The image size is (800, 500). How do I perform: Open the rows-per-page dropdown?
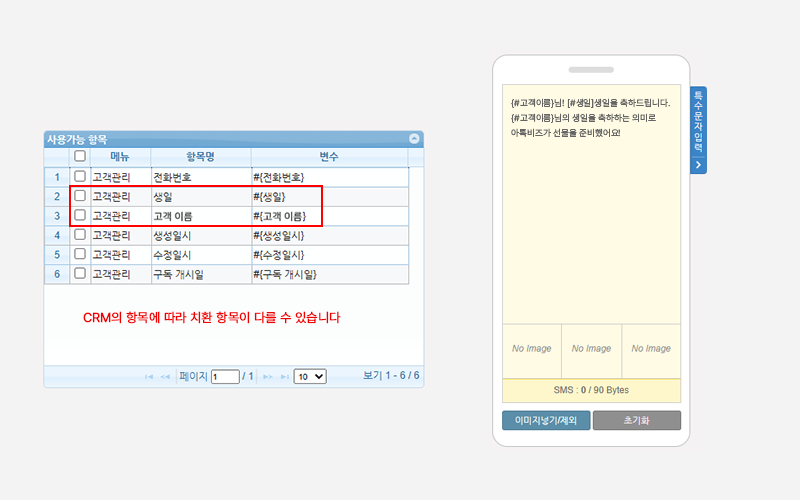pyautogui.click(x=310, y=377)
